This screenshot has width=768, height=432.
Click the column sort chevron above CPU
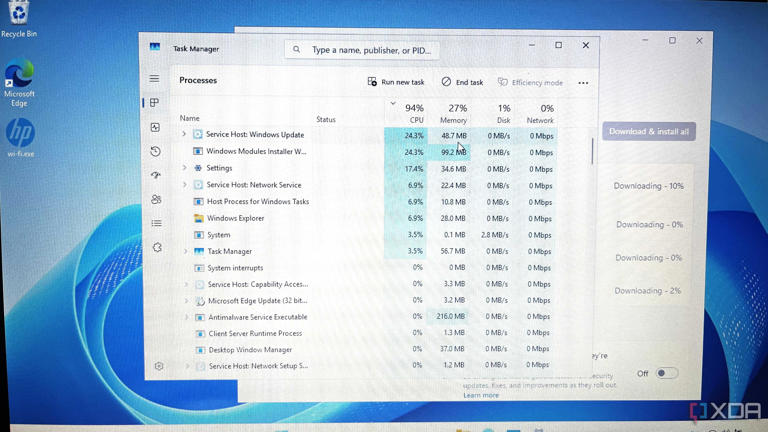point(393,103)
